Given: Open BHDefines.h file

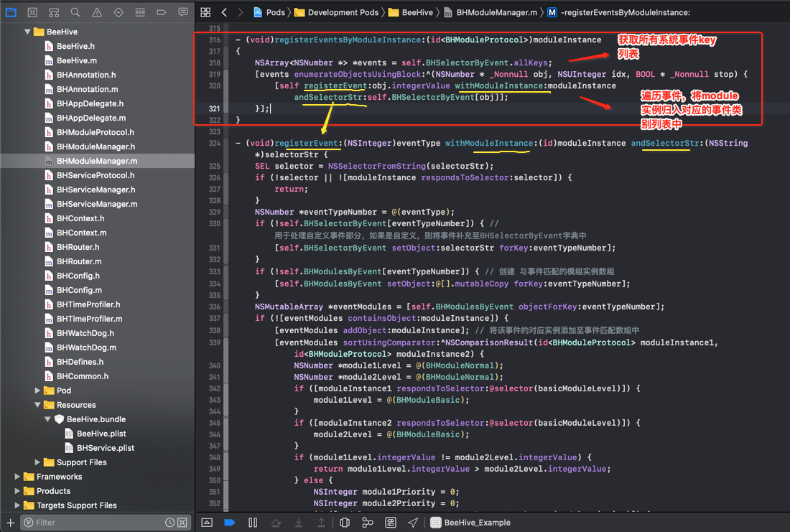Looking at the screenshot, I should click(80, 362).
